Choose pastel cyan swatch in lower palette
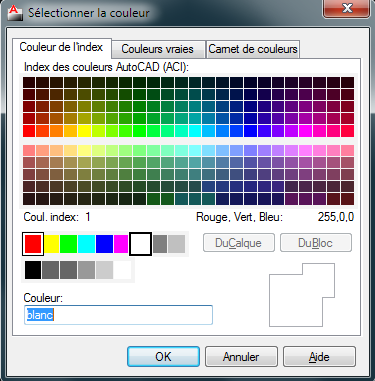The width and height of the screenshot is (375, 381). click(195, 151)
